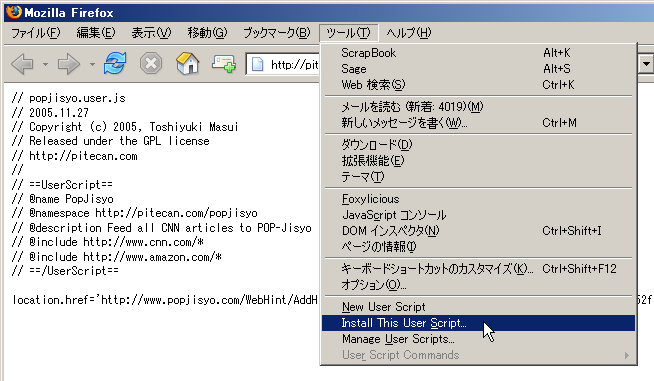Open ダウンロード(D) from the menu
Screen dimensions: 654x381
click(x=478, y=145)
